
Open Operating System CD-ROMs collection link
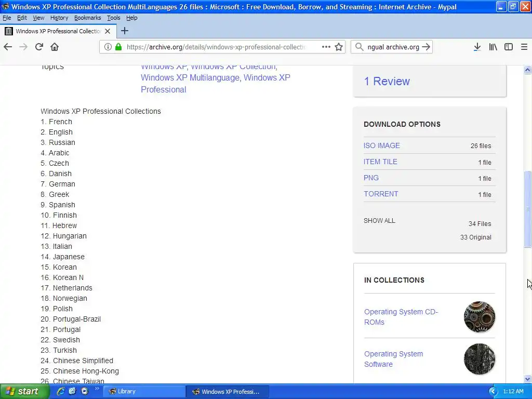(401, 317)
